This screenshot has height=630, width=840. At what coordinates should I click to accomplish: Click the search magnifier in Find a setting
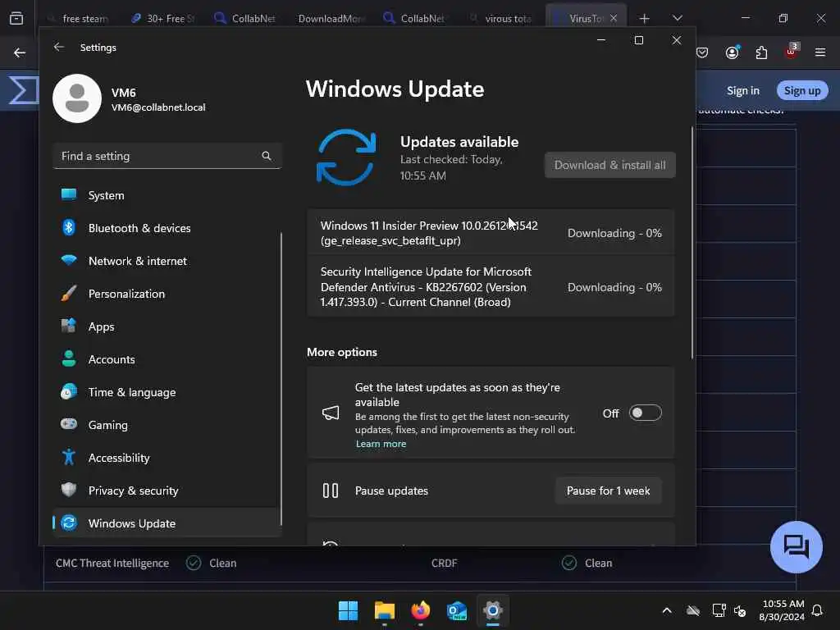pos(267,156)
